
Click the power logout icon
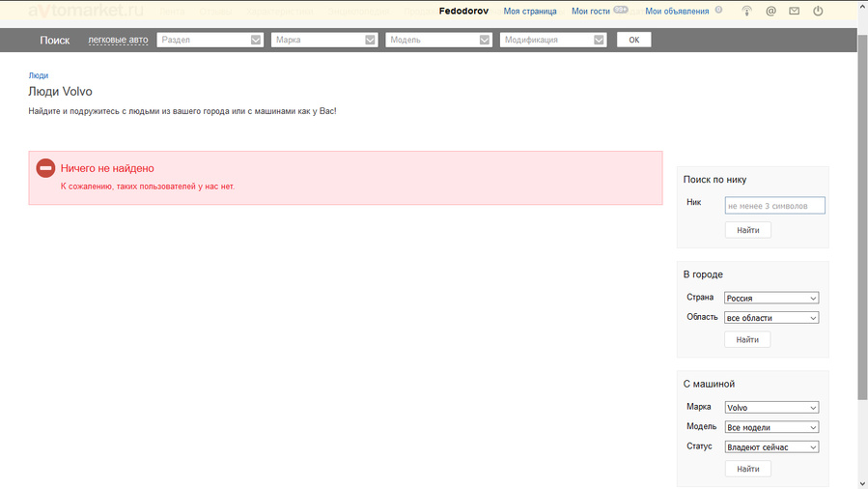818,11
